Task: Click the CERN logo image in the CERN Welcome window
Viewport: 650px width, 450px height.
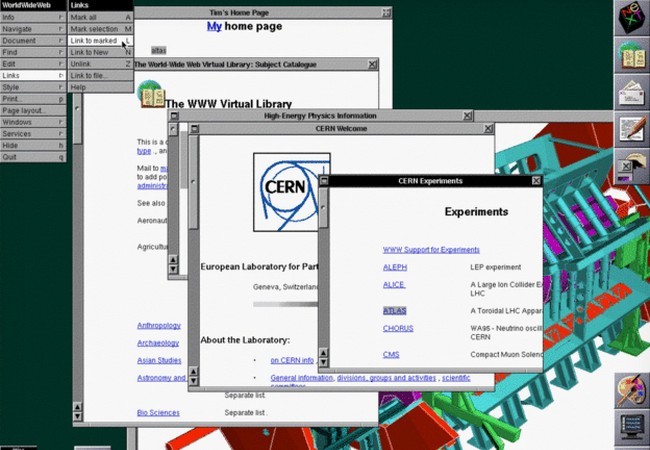Action: pos(292,192)
